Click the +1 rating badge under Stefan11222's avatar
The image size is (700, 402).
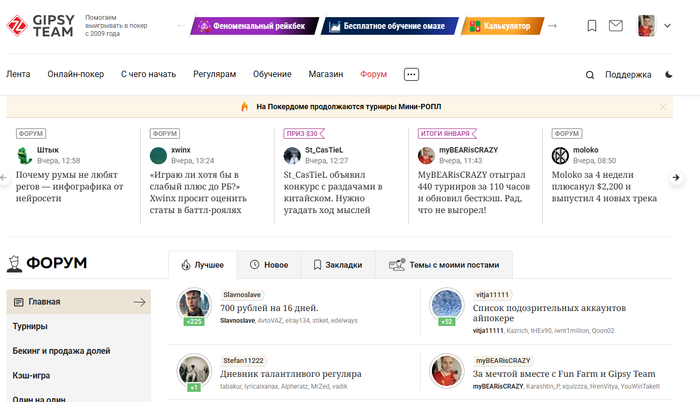tap(194, 387)
